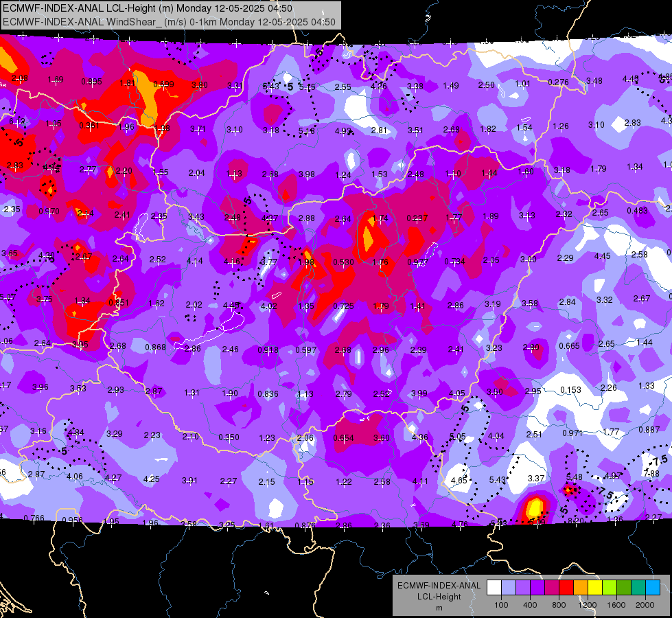The image size is (672, 618).
Task: Select the yellow-green legend color swatch
Action: (610, 588)
